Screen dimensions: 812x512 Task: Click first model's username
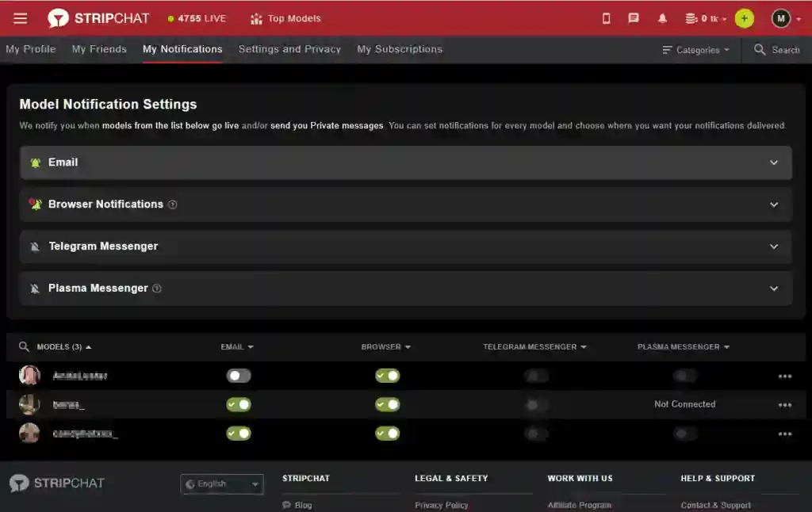tap(80, 376)
